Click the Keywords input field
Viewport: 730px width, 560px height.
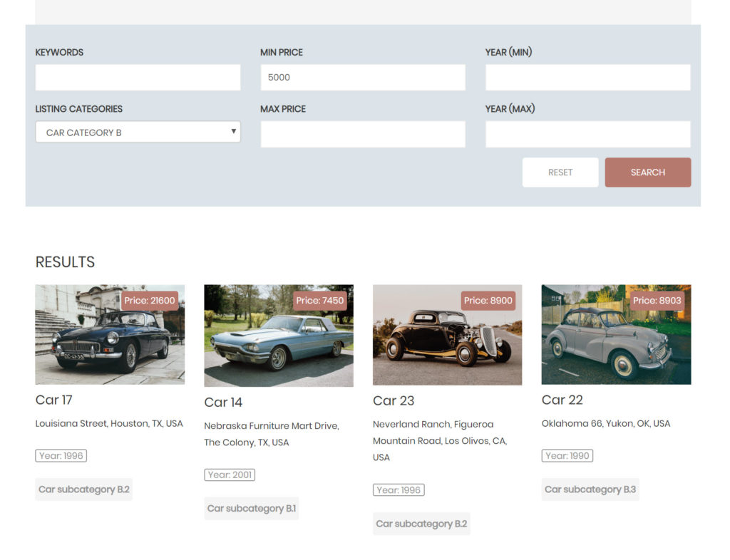pyautogui.click(x=138, y=78)
